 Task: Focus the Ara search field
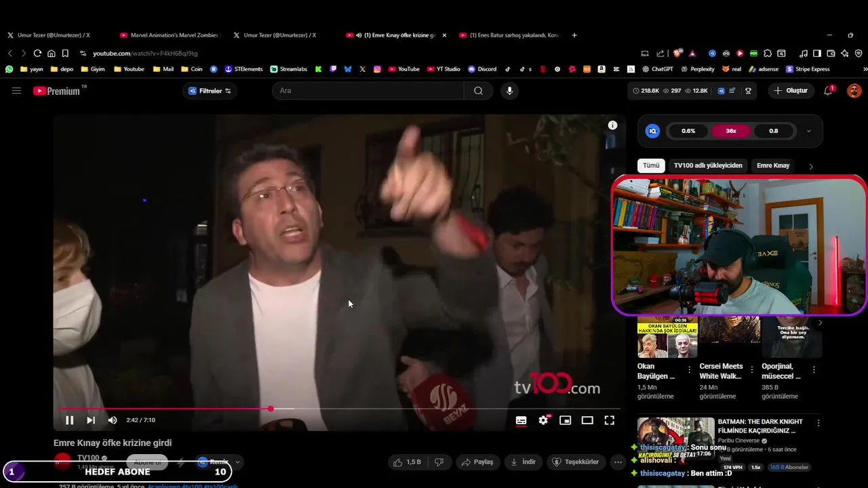pyautogui.click(x=368, y=91)
